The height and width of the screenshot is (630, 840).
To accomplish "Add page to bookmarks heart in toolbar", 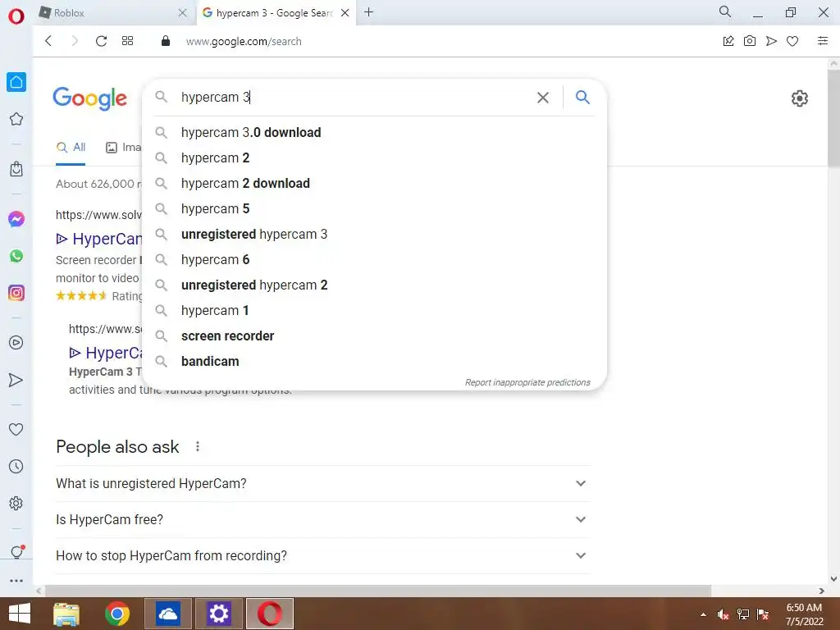I will (x=792, y=41).
